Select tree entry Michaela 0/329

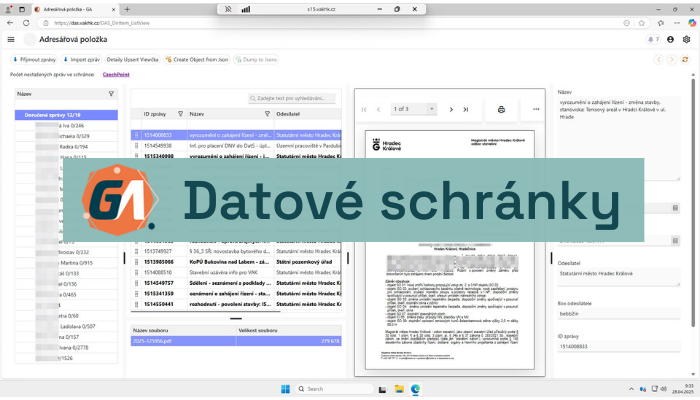click(x=67, y=136)
